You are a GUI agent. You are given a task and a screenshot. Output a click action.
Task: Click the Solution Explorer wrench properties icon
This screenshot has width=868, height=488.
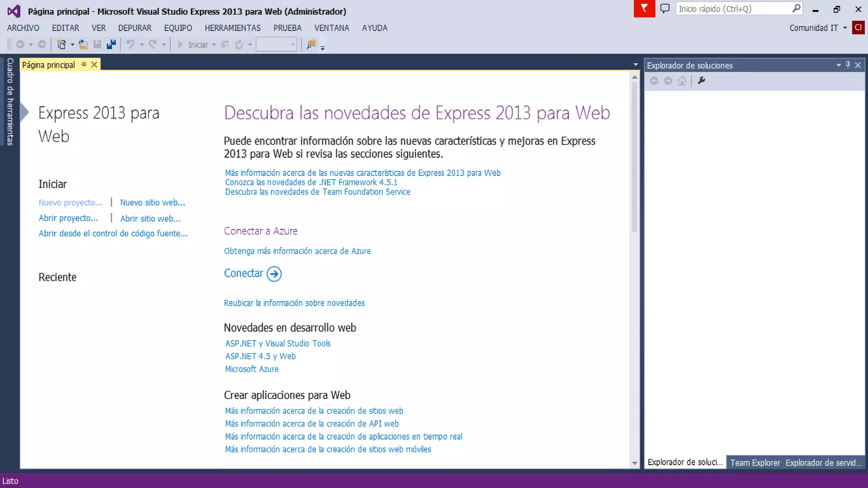pyautogui.click(x=701, y=80)
